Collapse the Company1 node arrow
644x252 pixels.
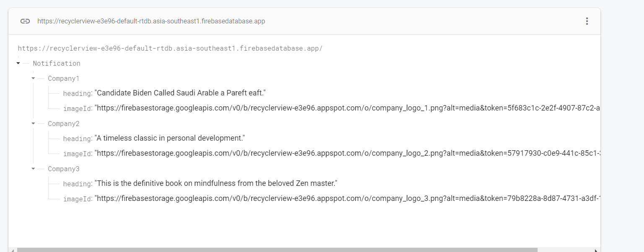(33, 78)
